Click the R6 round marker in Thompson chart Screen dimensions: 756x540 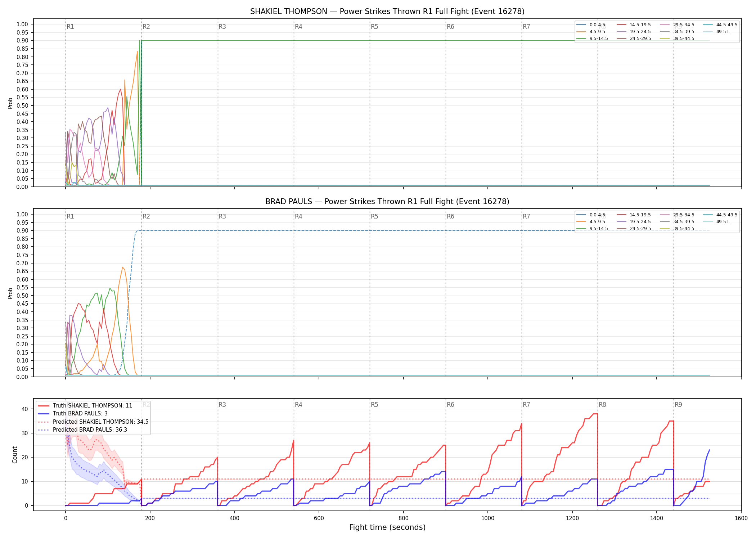click(x=450, y=27)
